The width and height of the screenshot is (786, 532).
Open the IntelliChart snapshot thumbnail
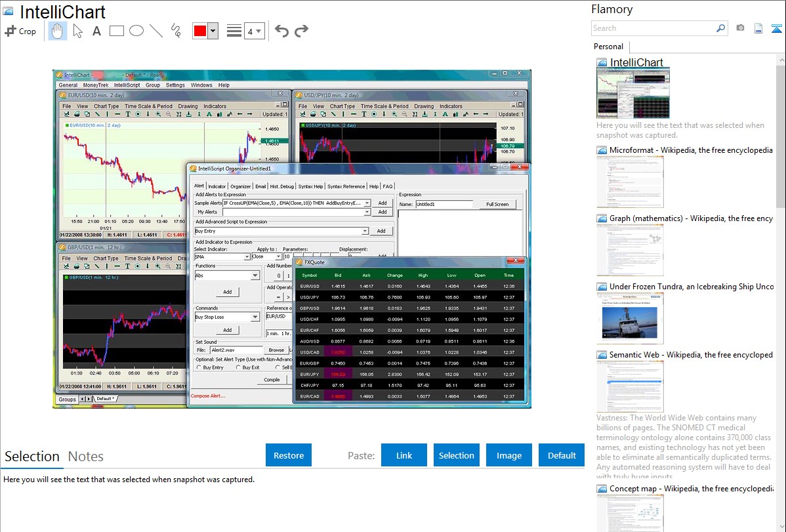tap(633, 94)
